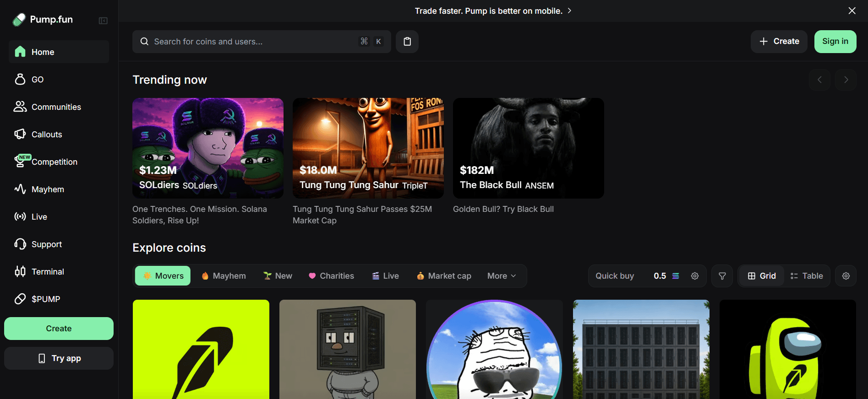This screenshot has height=399, width=868.
Task: Select the New coins tab
Action: click(278, 276)
